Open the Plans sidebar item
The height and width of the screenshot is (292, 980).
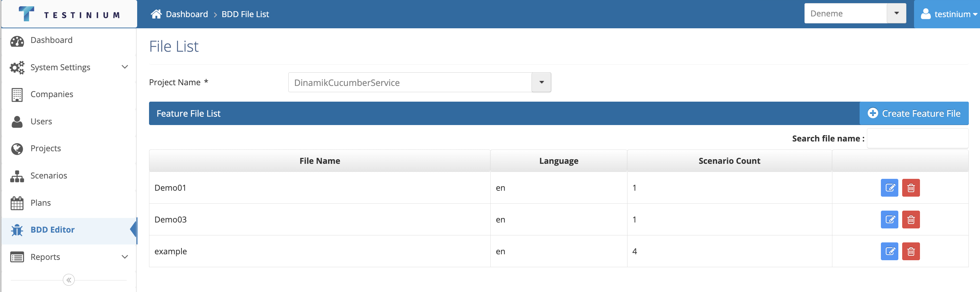coord(41,203)
